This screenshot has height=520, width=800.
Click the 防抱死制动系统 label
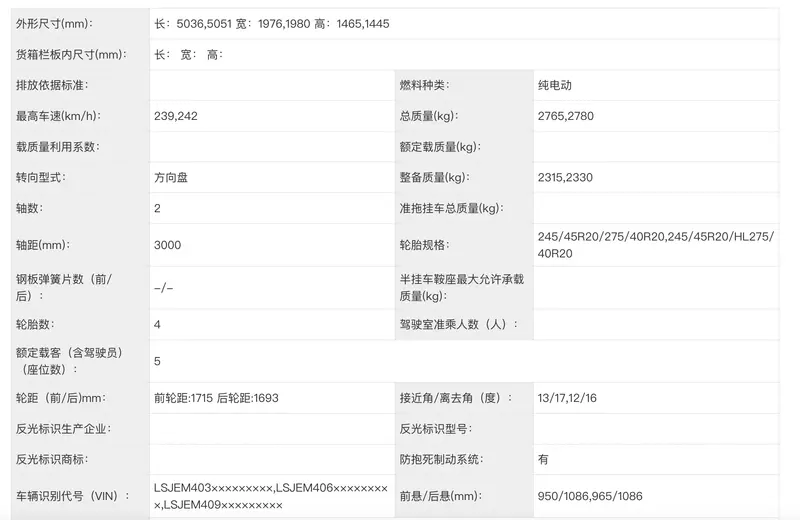(x=441, y=459)
